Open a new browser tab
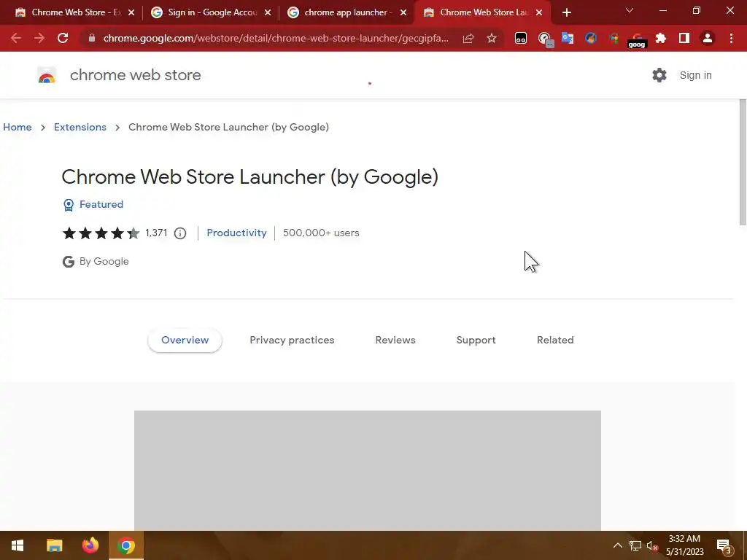Image resolution: width=747 pixels, height=560 pixels. 566,12
